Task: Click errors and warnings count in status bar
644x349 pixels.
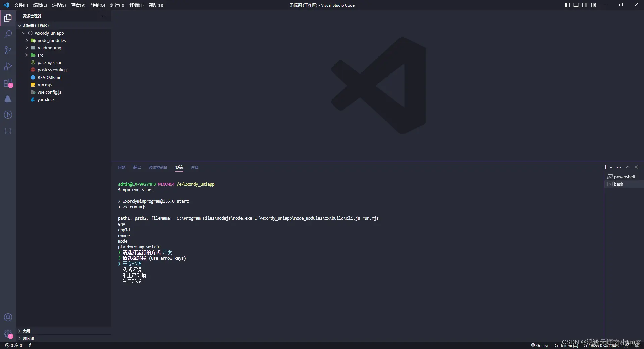Action: 14,345
